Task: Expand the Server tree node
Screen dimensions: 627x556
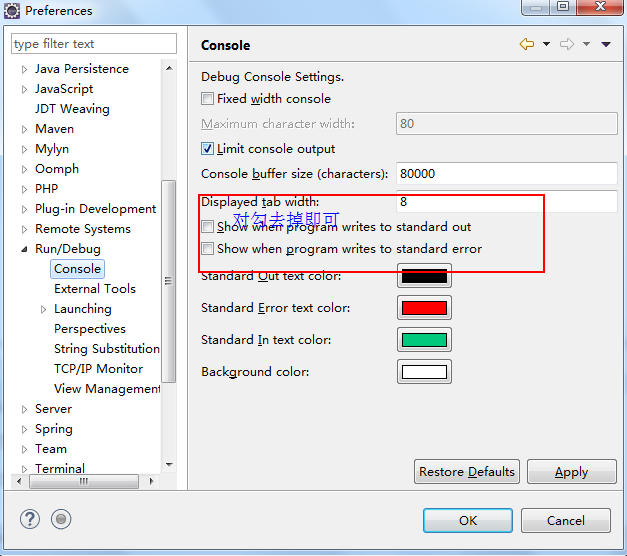Action: click(x=24, y=409)
